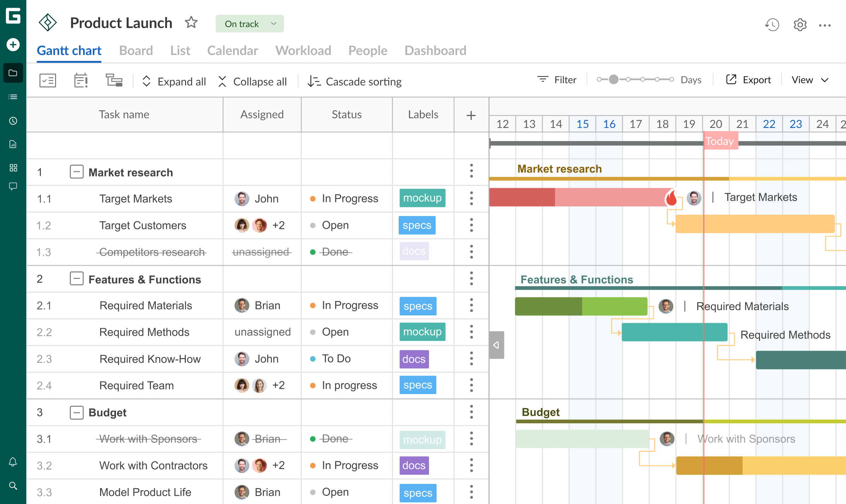Collapse the Market research group

point(76,172)
